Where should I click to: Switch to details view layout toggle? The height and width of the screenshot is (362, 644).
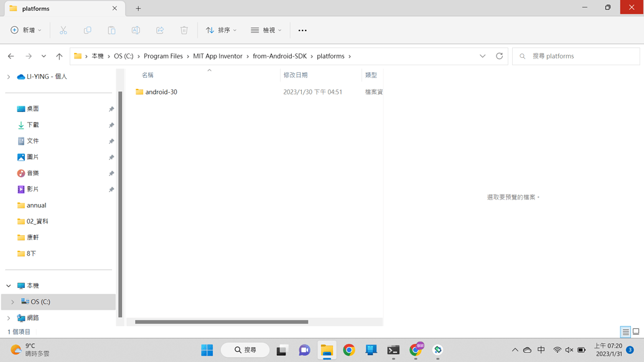[x=625, y=332]
